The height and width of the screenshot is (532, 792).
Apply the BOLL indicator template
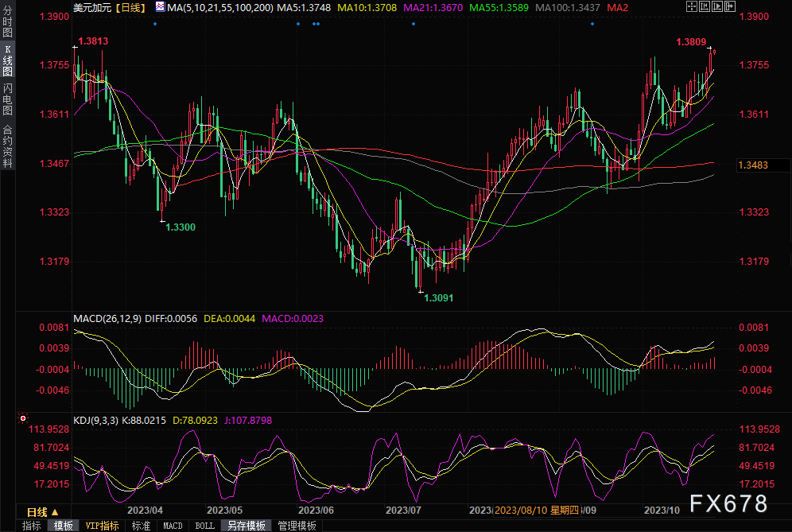pos(204,526)
